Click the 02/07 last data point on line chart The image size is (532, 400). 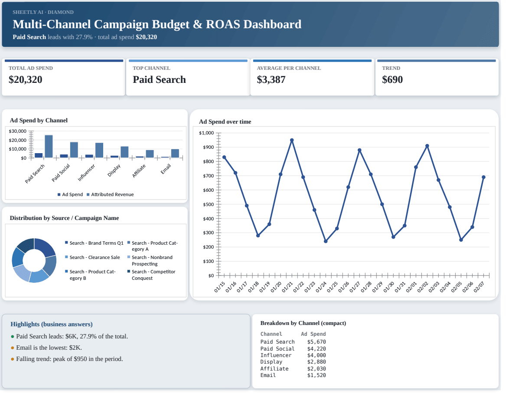click(483, 177)
